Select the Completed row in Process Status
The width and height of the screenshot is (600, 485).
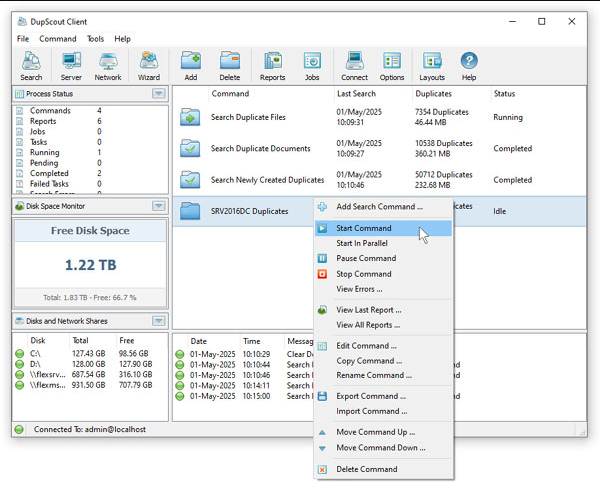(x=90, y=173)
